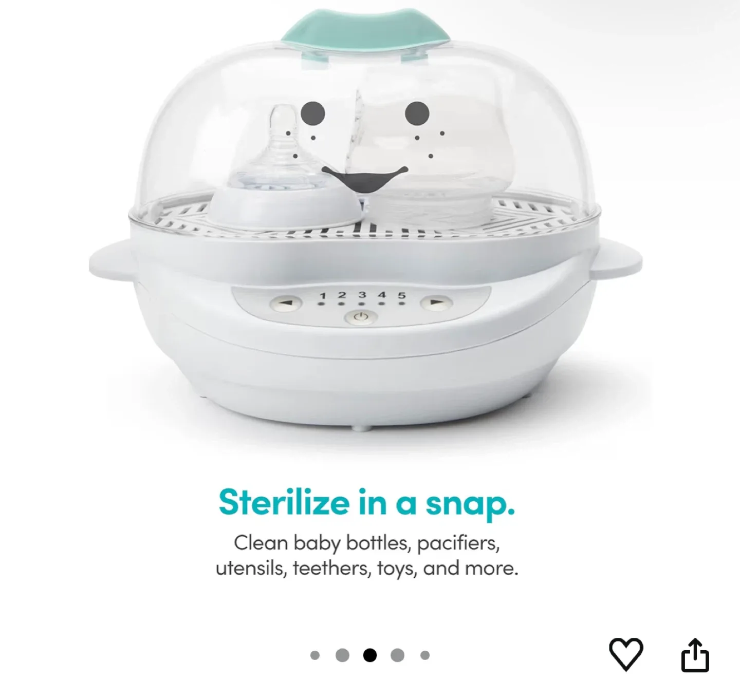Click the left eye graphic on the dome

[x=313, y=112]
